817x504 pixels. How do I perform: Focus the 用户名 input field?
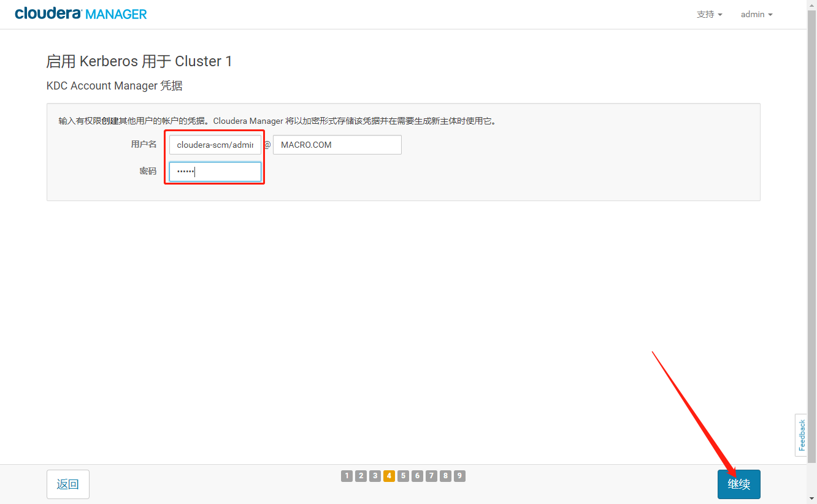pyautogui.click(x=215, y=145)
